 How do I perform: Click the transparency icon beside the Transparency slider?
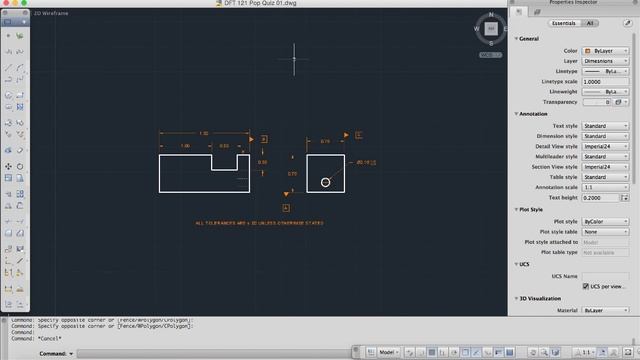point(618,102)
